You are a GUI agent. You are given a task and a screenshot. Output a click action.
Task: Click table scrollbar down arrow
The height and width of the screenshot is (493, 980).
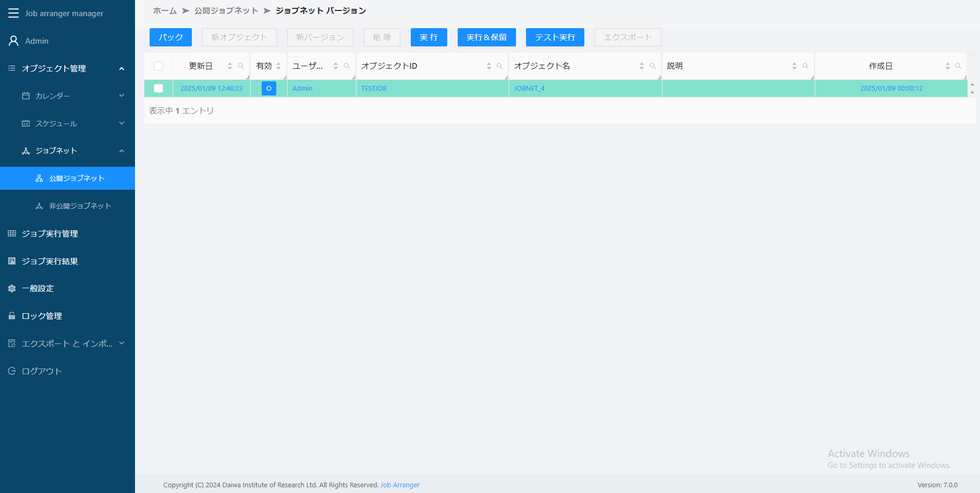(x=972, y=93)
